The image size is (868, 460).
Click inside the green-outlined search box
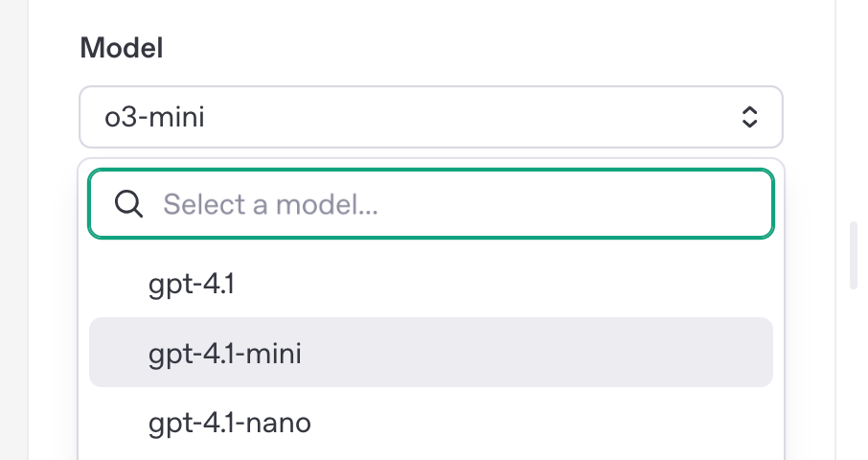(431, 204)
